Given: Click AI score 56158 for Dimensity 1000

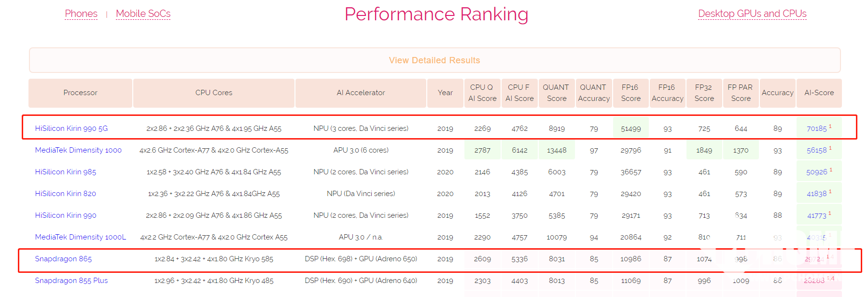Looking at the screenshot, I should (816, 150).
